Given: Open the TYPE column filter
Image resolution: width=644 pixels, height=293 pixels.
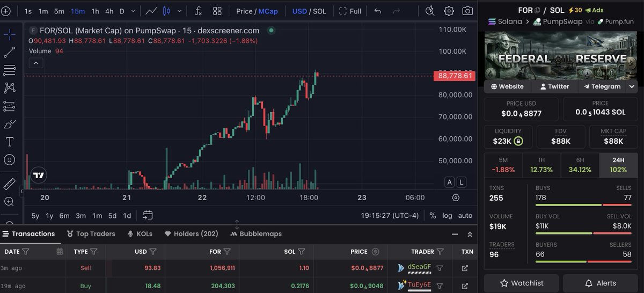Looking at the screenshot, I should coord(94,251).
